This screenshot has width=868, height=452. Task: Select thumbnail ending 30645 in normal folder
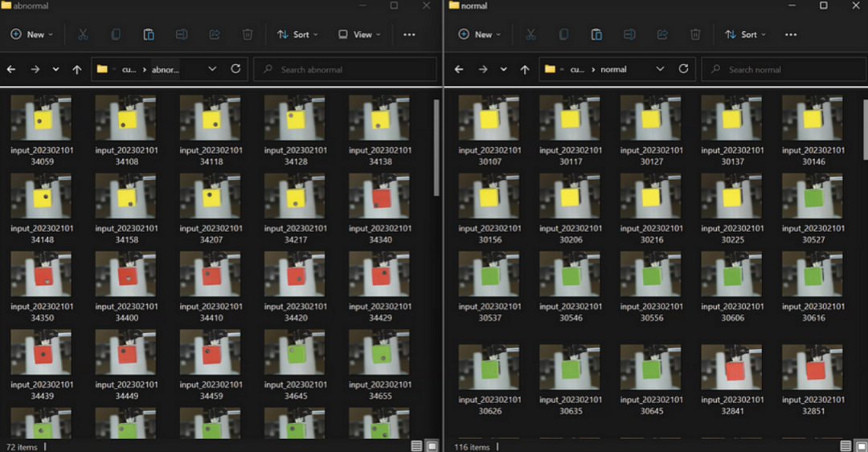pyautogui.click(x=651, y=367)
